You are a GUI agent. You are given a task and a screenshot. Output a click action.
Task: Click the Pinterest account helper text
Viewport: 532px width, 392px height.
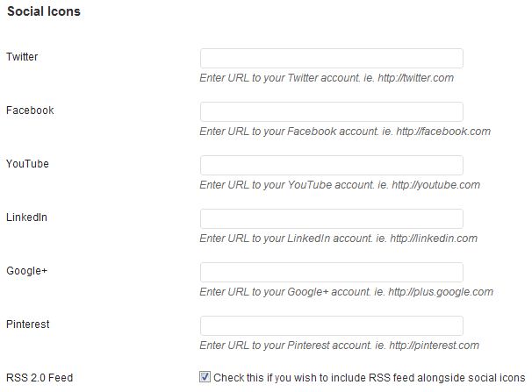[x=340, y=346]
